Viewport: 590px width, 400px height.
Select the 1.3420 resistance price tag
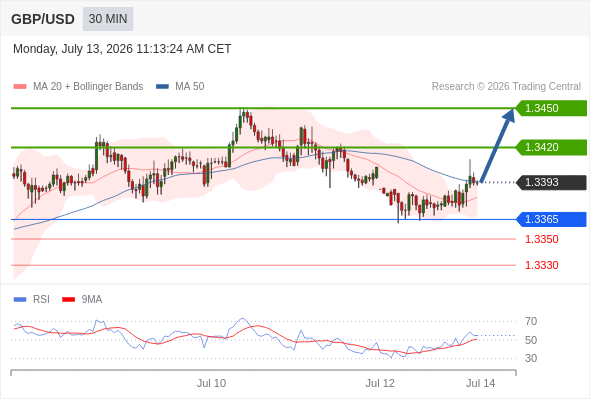tap(551, 147)
